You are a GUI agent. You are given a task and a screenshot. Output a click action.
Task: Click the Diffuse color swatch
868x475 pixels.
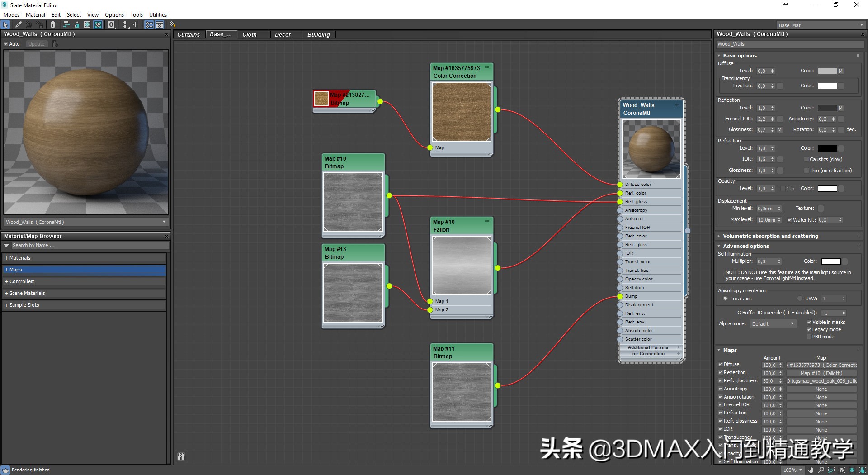click(x=827, y=71)
